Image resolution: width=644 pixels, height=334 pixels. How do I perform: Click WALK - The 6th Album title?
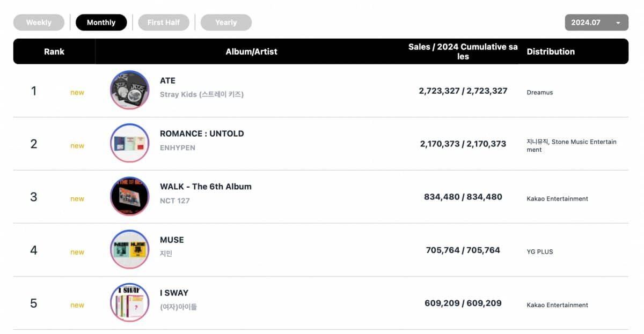[x=206, y=187]
